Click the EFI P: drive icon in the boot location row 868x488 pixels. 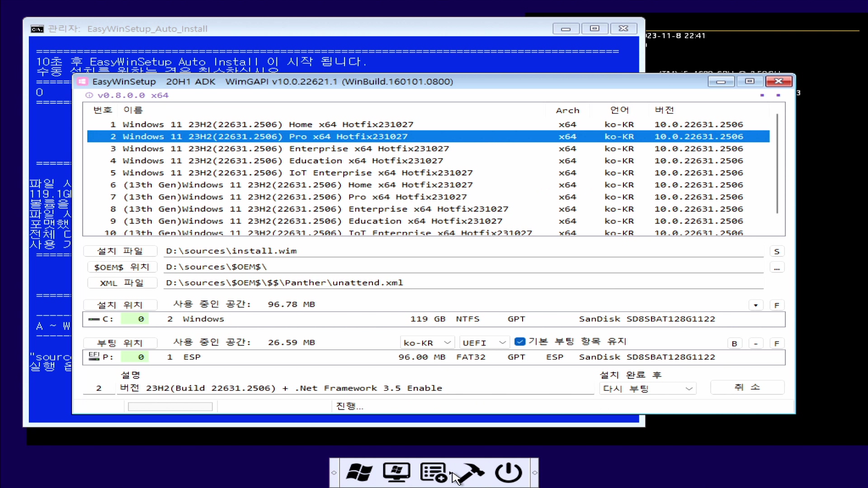point(94,357)
